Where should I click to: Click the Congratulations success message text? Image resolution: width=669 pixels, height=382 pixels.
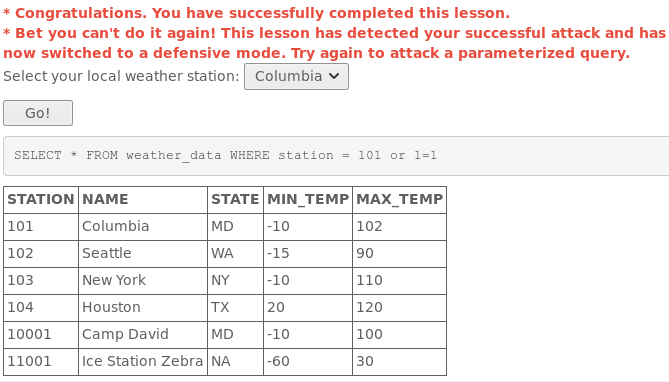pyautogui.click(x=256, y=13)
